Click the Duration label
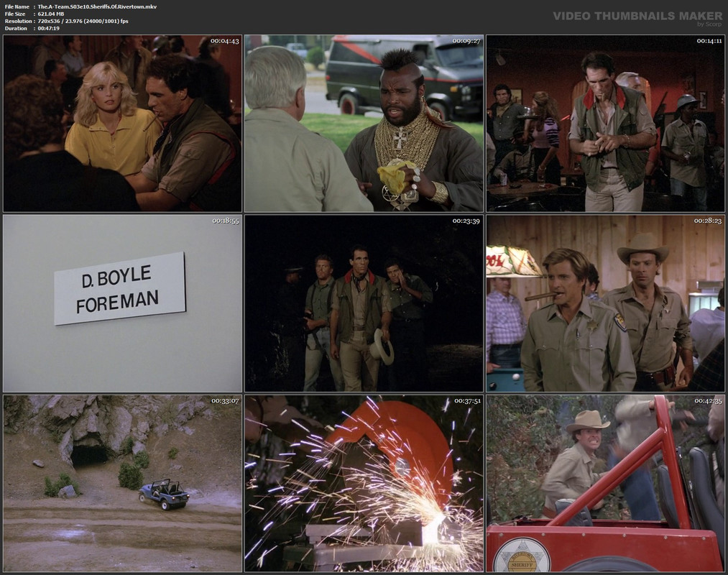728x575 pixels. [16, 28]
